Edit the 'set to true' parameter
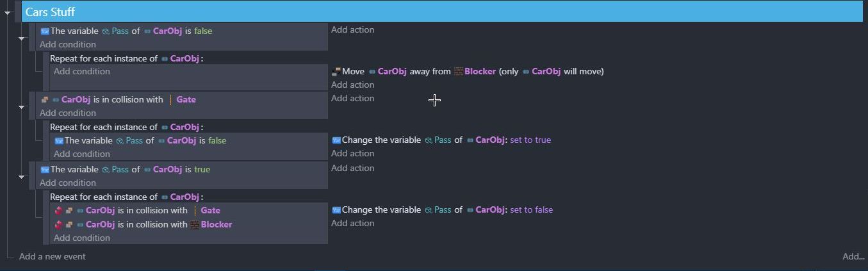Screen dimensions: 868x271 [x=530, y=140]
